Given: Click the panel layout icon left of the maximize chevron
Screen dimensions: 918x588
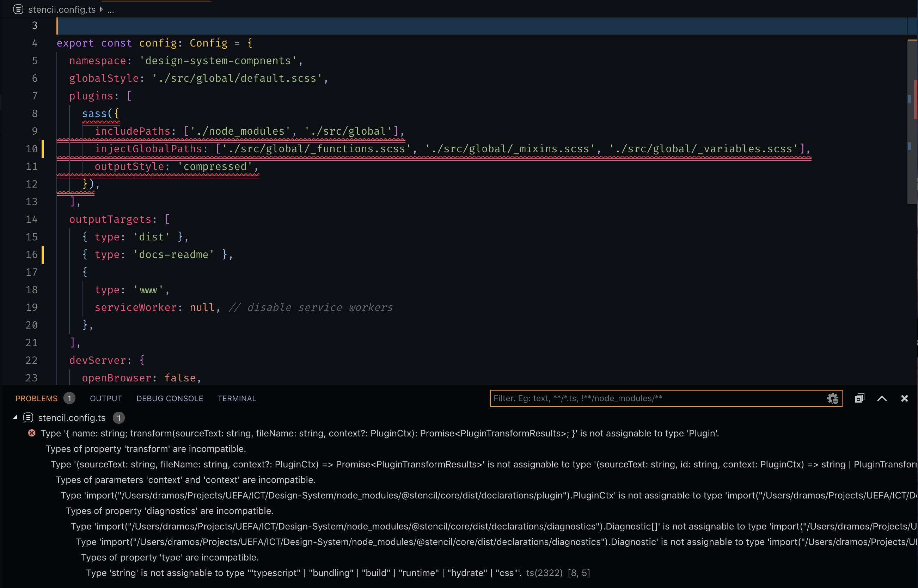Looking at the screenshot, I should 859,398.
